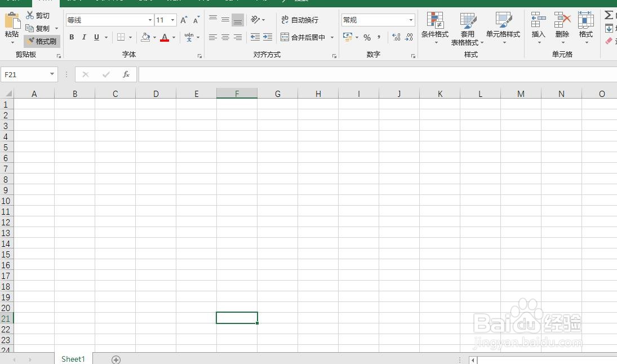Open Conditional Formatting (条件格式)

point(435,28)
